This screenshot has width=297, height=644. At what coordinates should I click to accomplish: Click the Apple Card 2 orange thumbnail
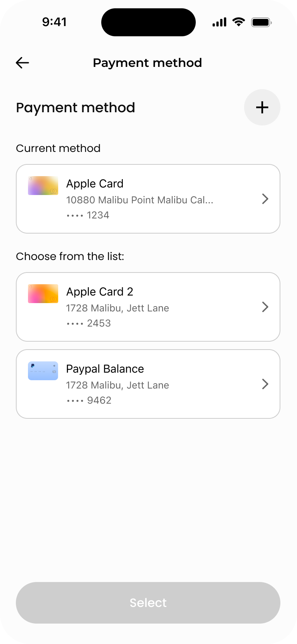pos(43,294)
